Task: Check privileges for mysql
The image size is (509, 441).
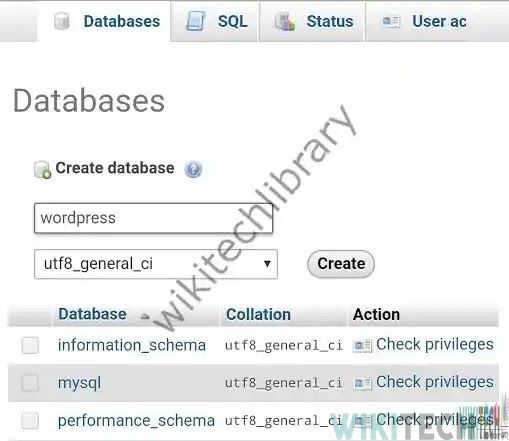Action: 435,382
